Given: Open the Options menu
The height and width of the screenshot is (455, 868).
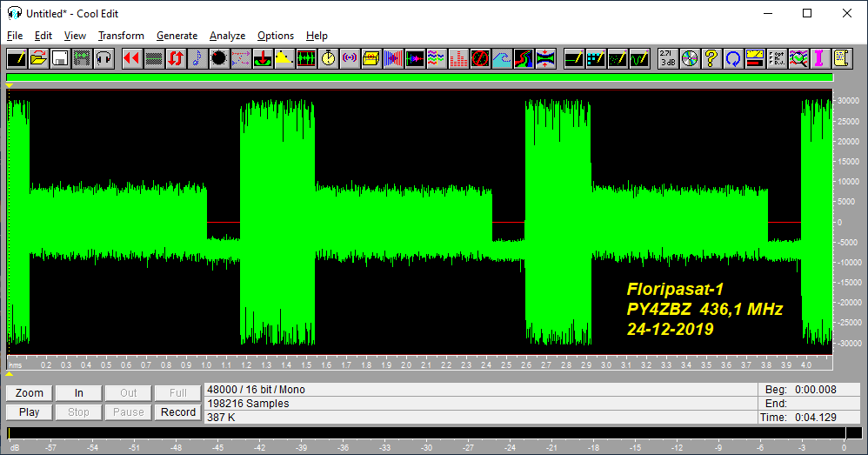Looking at the screenshot, I should click(x=275, y=36).
